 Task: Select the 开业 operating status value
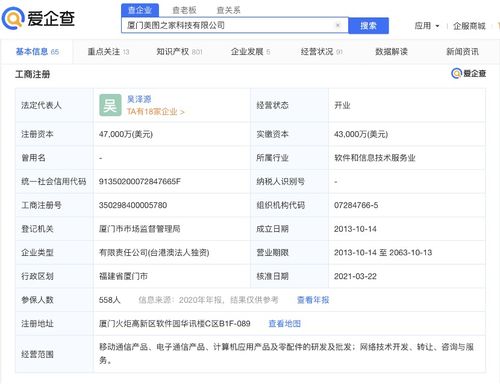point(342,106)
